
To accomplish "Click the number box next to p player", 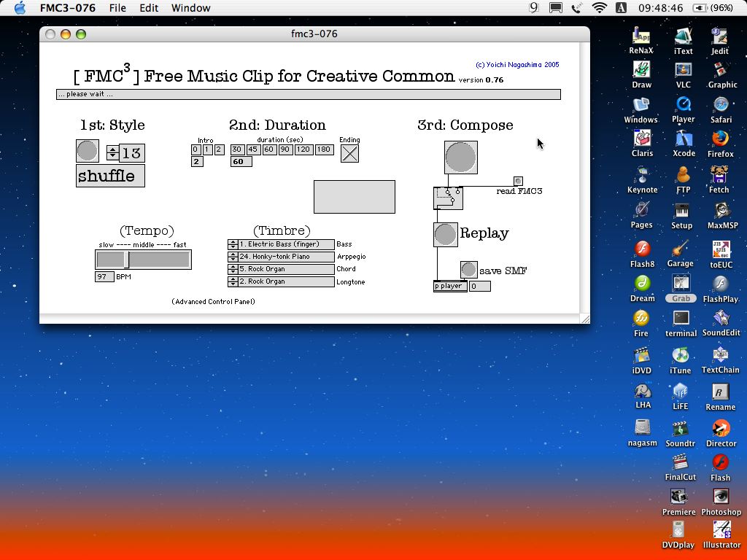I will (x=480, y=286).
